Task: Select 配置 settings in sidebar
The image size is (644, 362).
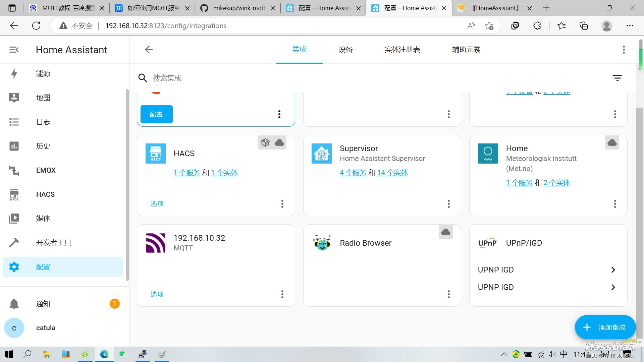Action: (63, 267)
